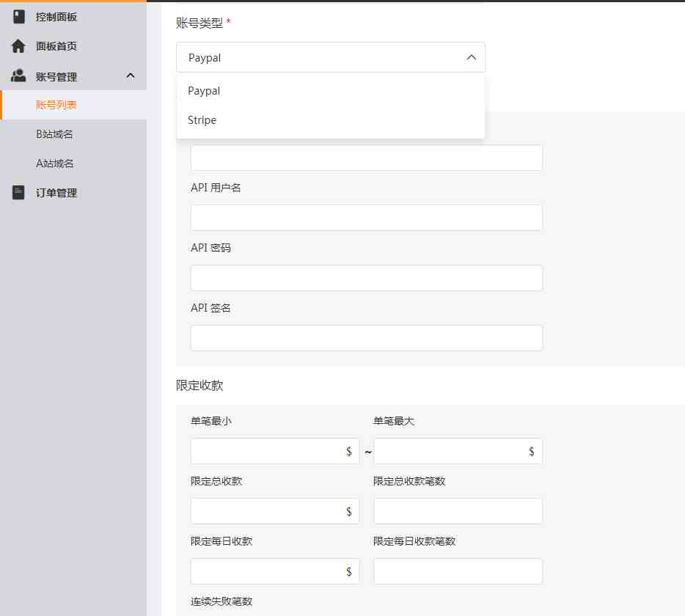Image resolution: width=685 pixels, height=616 pixels.
Task: Close the 账号类型 dropdown via arrow
Action: coord(472,57)
